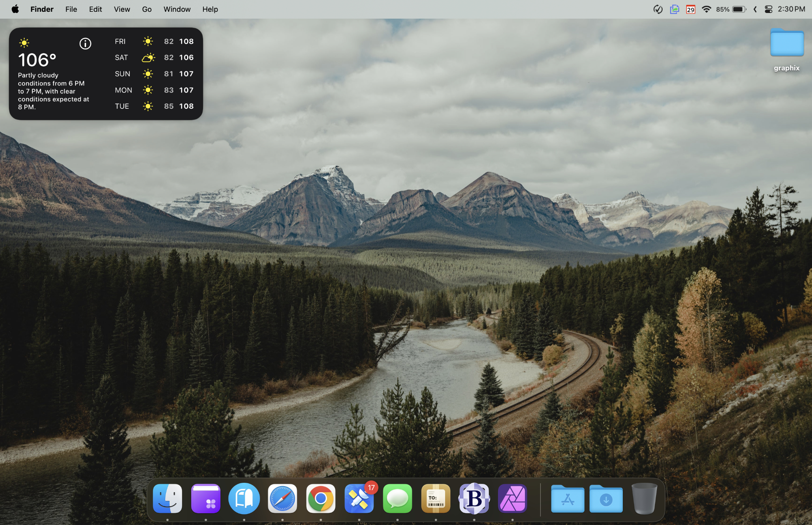Viewport: 812px width, 525px height.
Task: Launch Affinity Photo from the Dock
Action: [512, 499]
